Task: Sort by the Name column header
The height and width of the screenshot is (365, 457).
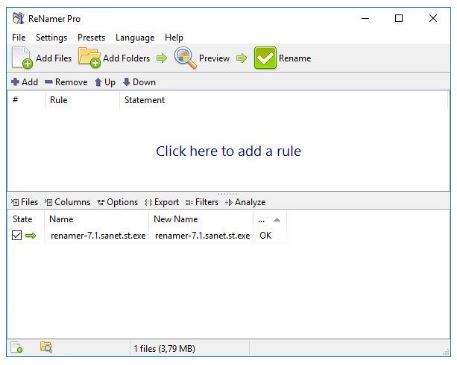Action: tap(61, 219)
